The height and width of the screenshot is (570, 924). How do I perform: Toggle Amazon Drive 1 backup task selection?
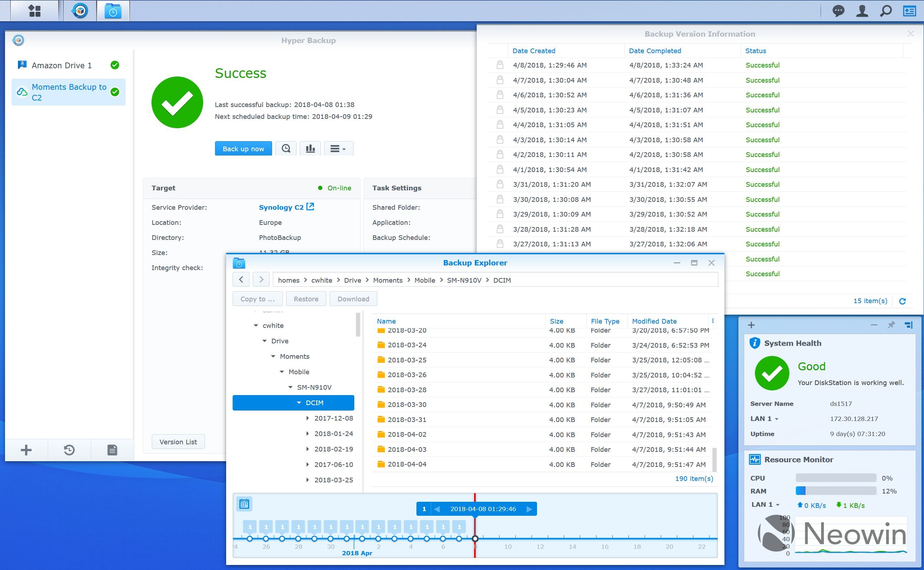click(68, 65)
